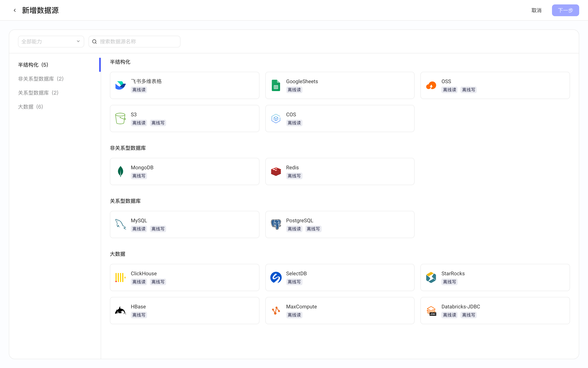Click the 离线读 tag on MaxCompute card
The width and height of the screenshot is (588, 368).
(x=294, y=315)
